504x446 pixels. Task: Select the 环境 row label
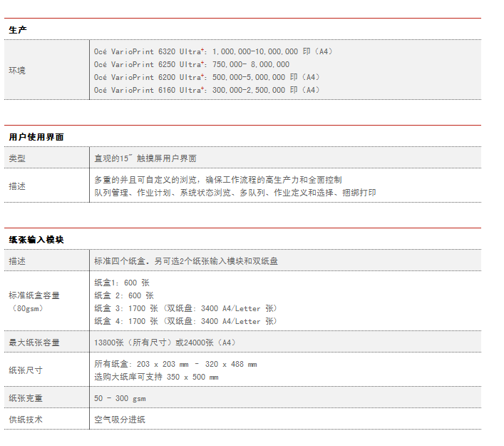[17, 71]
